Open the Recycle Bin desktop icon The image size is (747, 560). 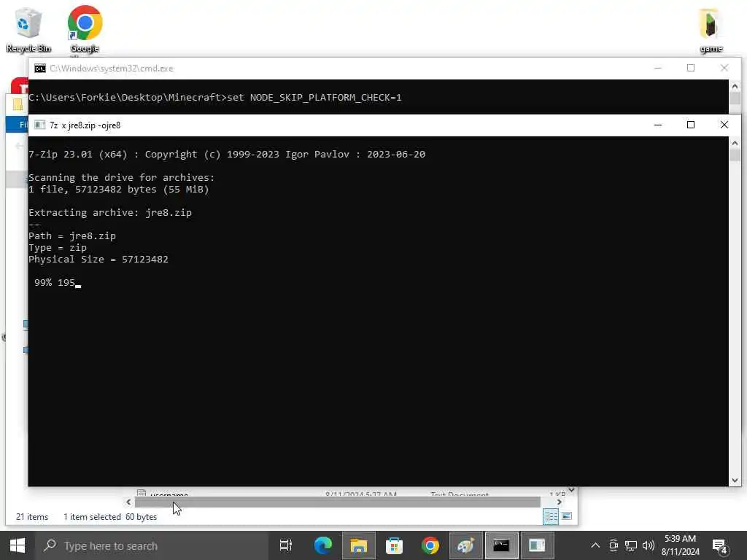28,29
